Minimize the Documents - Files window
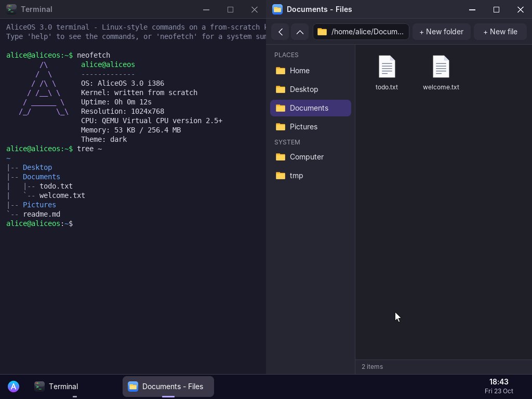 tap(472, 9)
